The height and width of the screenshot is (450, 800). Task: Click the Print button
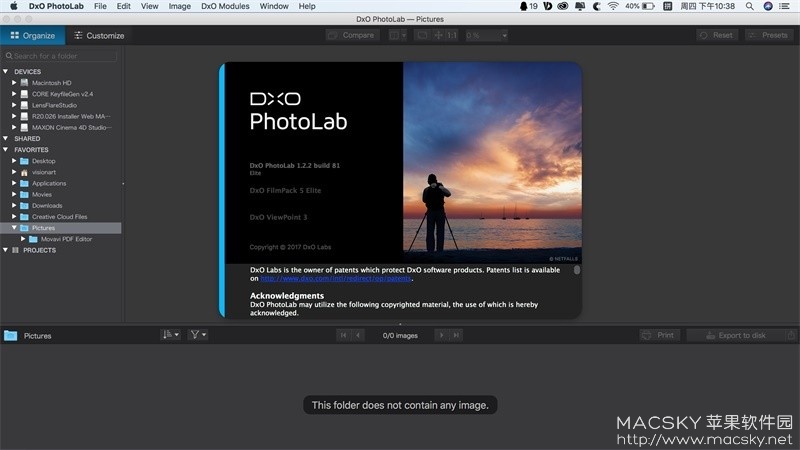(659, 335)
